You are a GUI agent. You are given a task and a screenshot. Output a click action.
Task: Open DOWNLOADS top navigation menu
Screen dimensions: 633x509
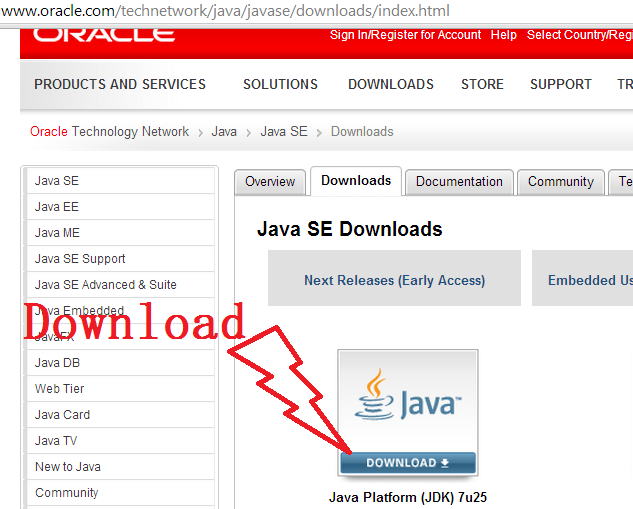tap(391, 84)
